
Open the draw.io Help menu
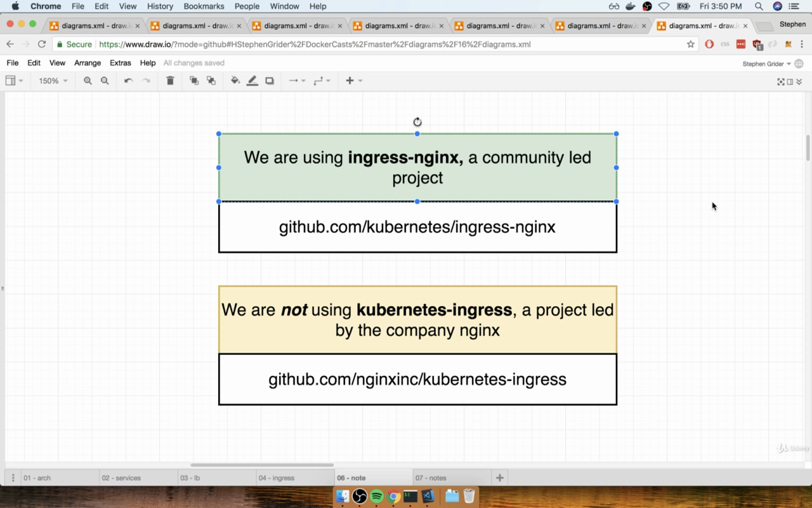tap(148, 63)
